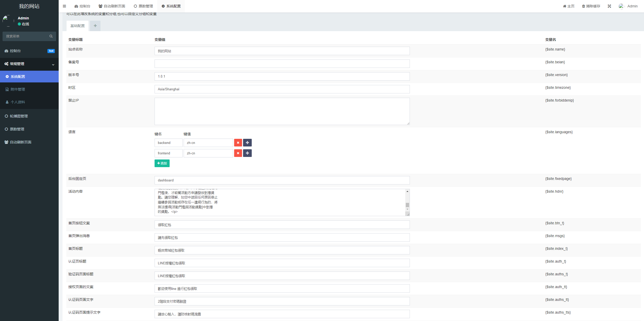
Task: Click the search magnifier icon in sidebar
Action: pos(51,36)
